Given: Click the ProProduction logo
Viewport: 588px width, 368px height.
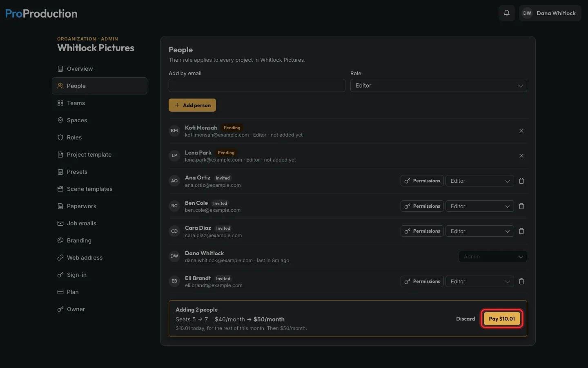Looking at the screenshot, I should (41, 13).
